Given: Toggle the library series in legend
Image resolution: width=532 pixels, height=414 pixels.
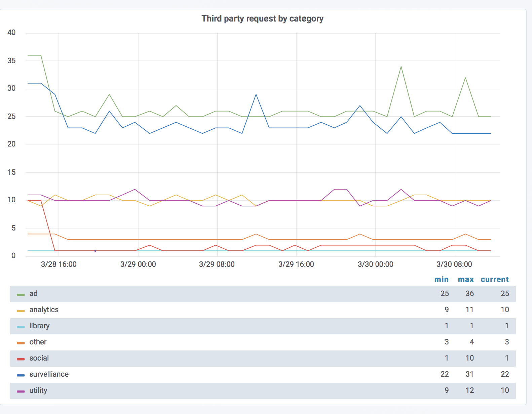Looking at the screenshot, I should (x=39, y=326).
